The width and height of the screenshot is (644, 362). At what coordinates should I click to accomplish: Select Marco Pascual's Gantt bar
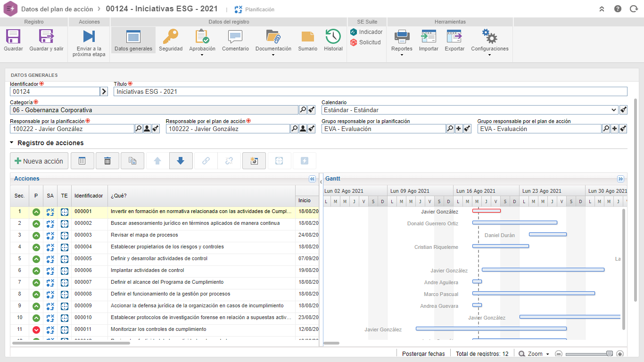534,294
